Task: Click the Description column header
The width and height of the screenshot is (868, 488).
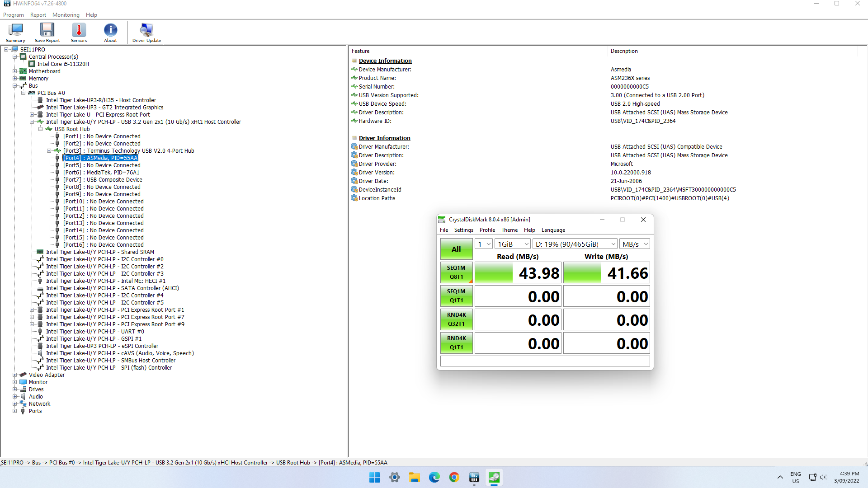Action: pyautogui.click(x=624, y=51)
